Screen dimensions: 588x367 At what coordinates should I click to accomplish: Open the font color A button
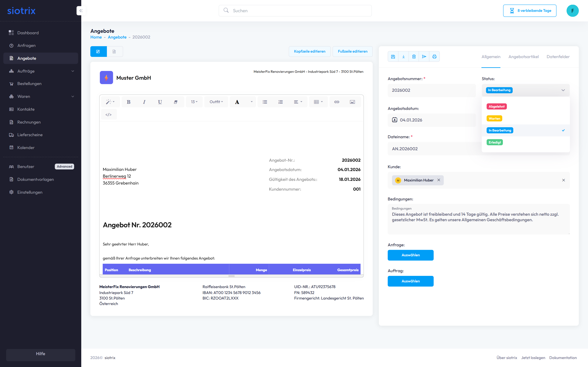[x=237, y=102]
